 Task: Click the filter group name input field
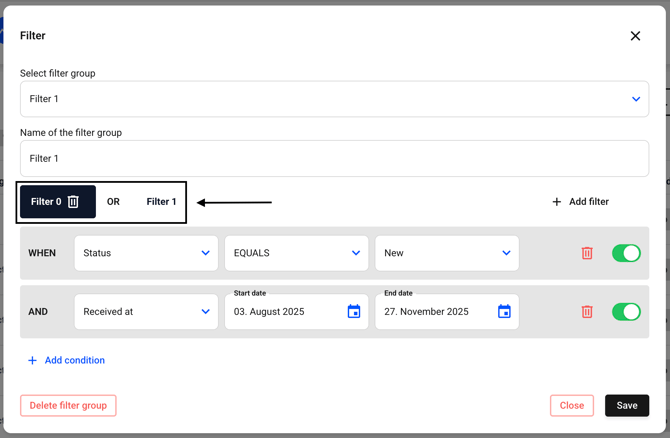pos(334,158)
